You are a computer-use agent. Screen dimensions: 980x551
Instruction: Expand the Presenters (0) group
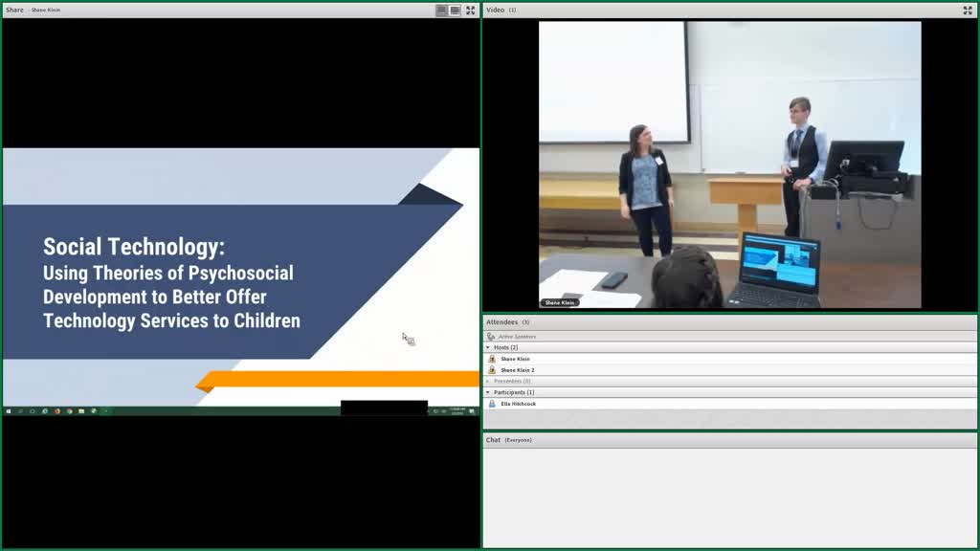point(488,381)
